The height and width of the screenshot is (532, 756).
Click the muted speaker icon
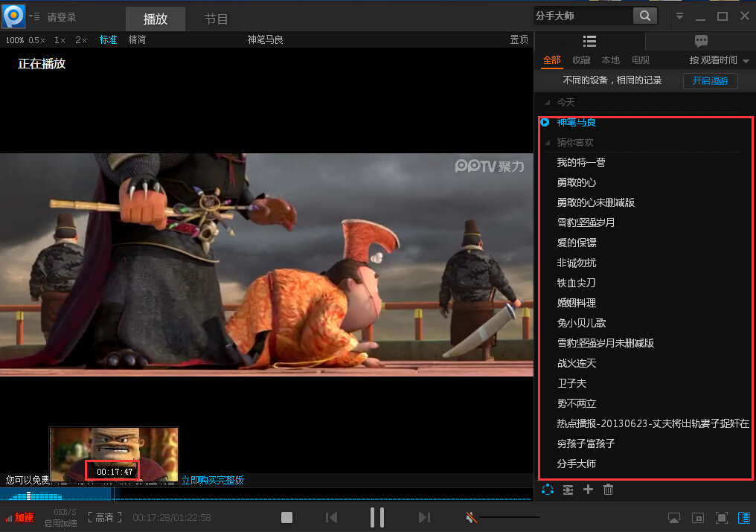471,518
